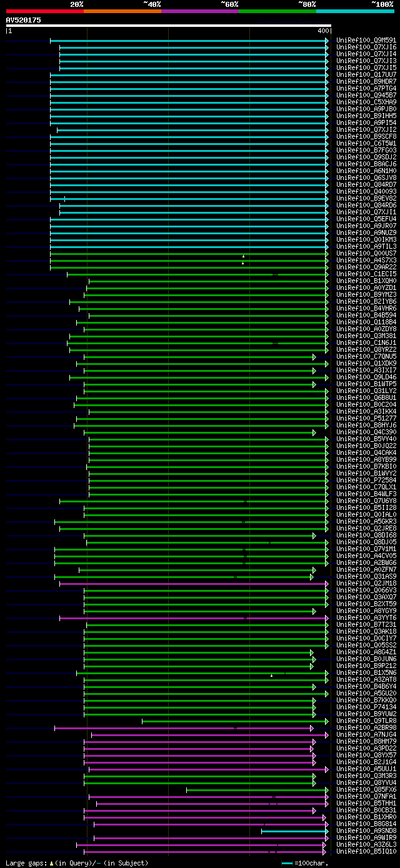
Task: Open hit UniRef100_A7PTG4
Action: click(x=366, y=88)
